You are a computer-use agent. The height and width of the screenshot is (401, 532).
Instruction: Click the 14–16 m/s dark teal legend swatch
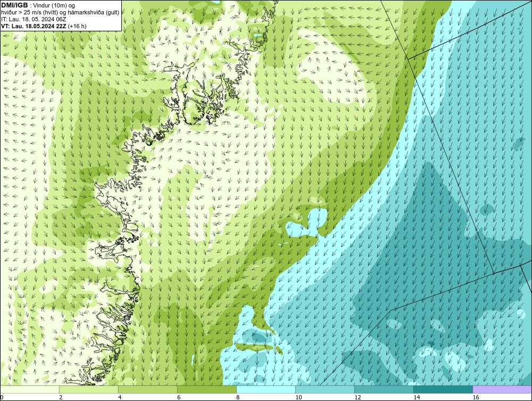[x=443, y=389]
